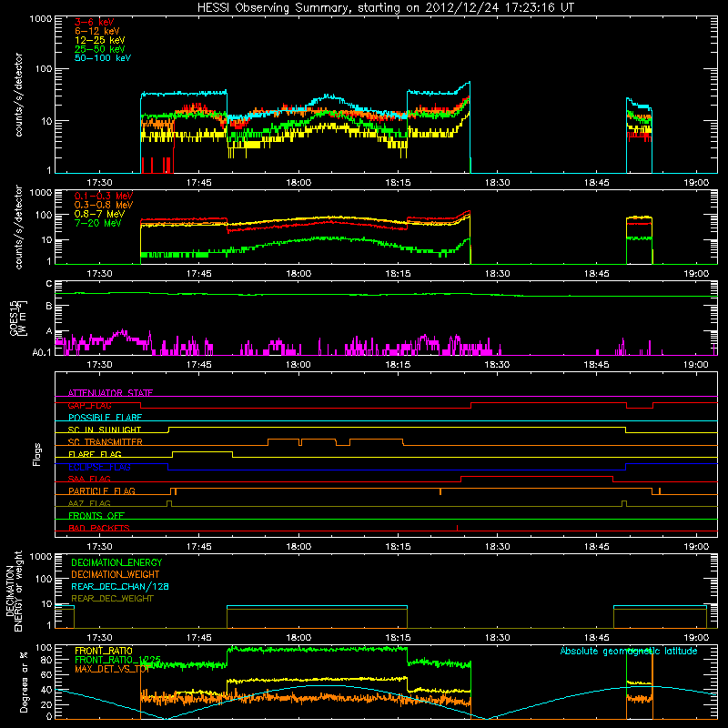Click the raised SAA_FLAG segment around 18:30
The height and width of the screenshot is (728, 728).
(537, 476)
